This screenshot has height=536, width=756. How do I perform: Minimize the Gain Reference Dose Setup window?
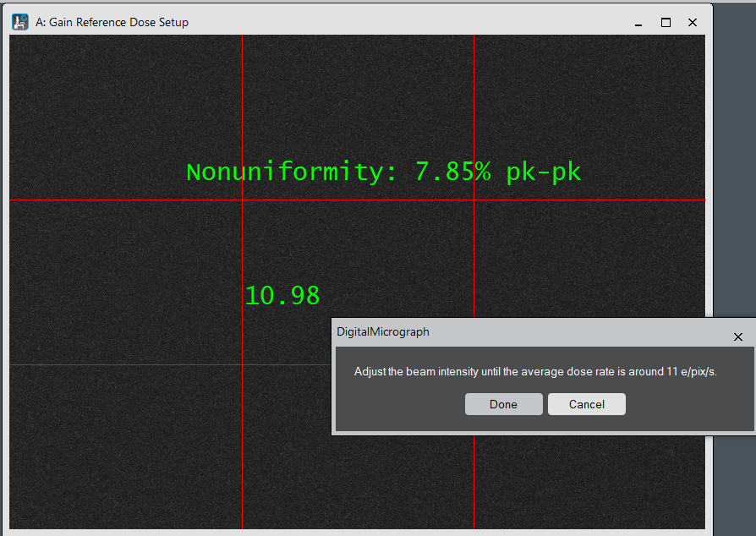tap(638, 23)
